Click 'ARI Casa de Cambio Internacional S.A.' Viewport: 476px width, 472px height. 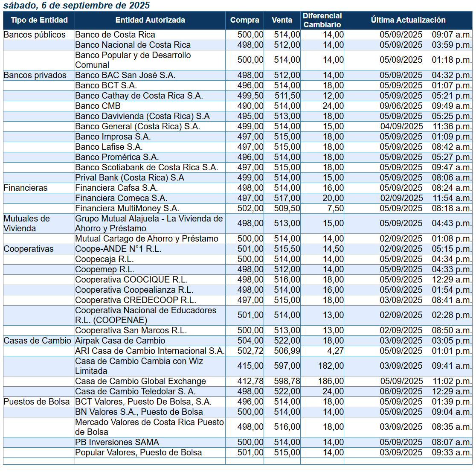(150, 351)
